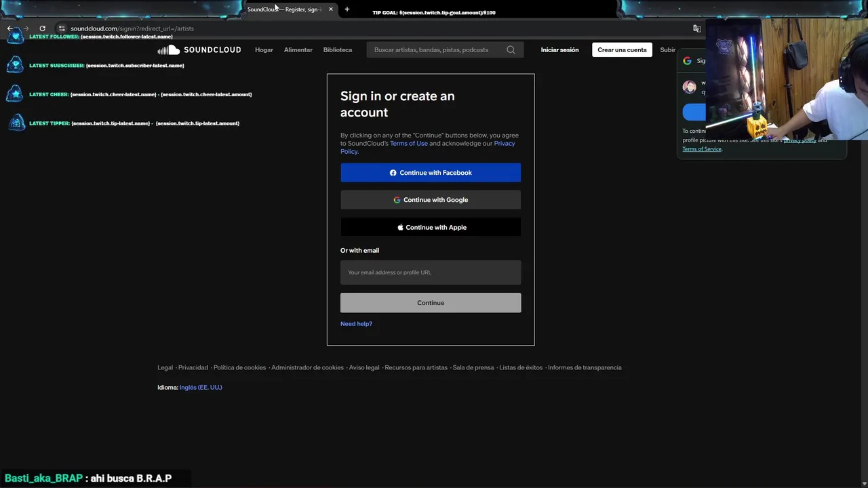Focus the email address or profile URL field
The height and width of the screenshot is (488, 868).
coord(431,272)
